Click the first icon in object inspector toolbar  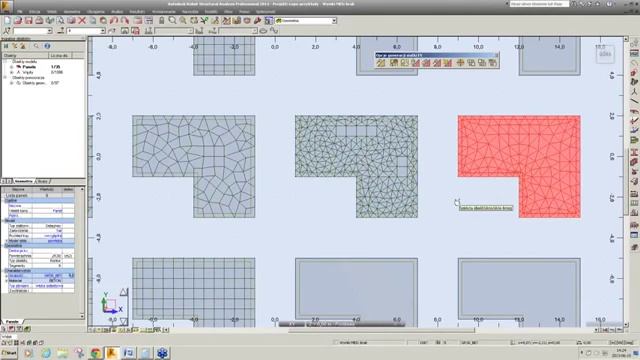coord(6,46)
